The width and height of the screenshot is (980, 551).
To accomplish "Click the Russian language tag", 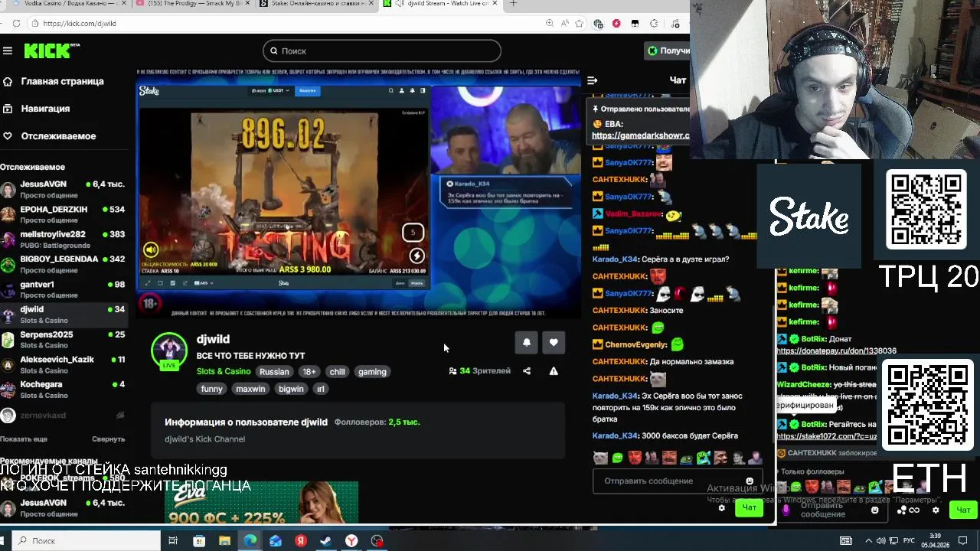I will [x=274, y=372].
